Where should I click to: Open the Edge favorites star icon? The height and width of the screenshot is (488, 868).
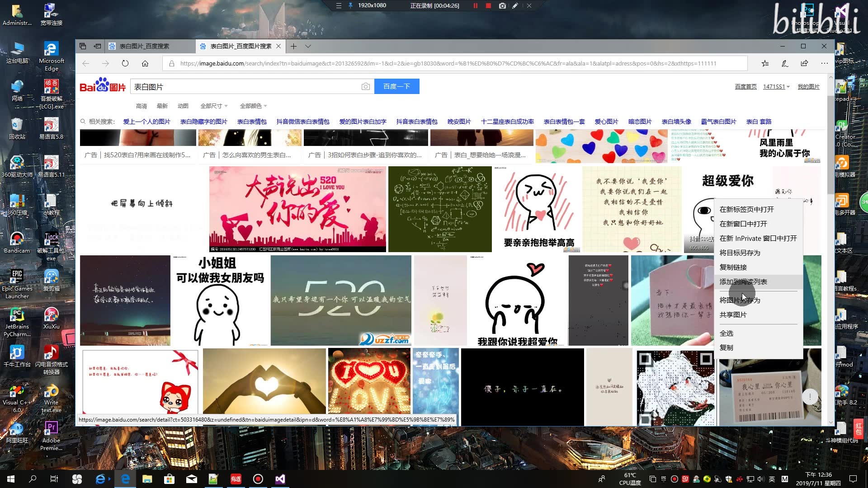point(765,63)
